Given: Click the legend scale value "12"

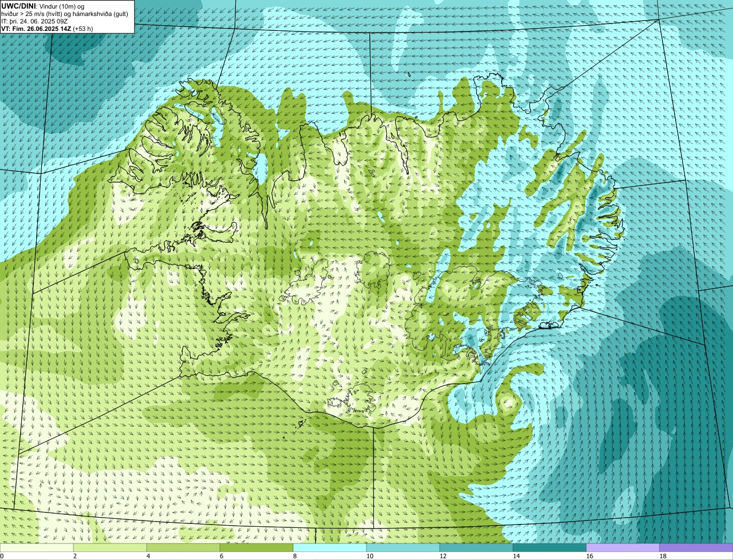Looking at the screenshot, I should pyautogui.click(x=443, y=556).
